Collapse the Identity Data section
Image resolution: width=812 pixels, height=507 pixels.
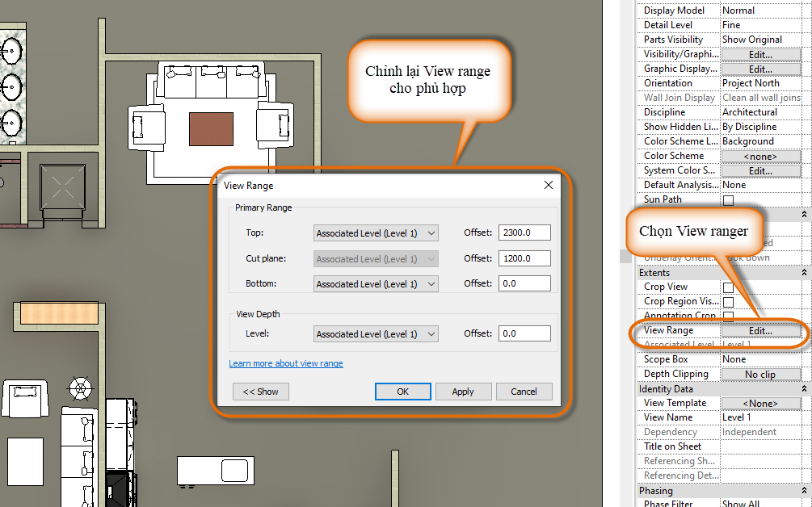[804, 389]
